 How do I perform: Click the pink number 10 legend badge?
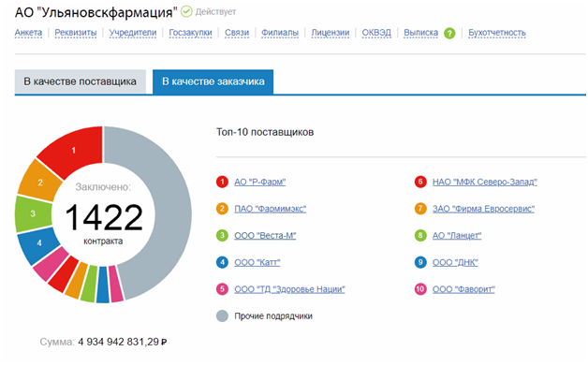coord(420,289)
